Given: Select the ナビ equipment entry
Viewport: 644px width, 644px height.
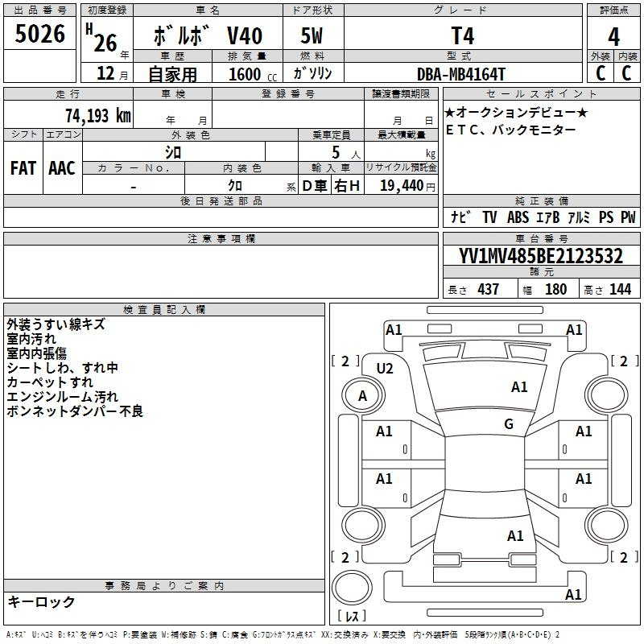Looking at the screenshot, I should tap(460, 217).
